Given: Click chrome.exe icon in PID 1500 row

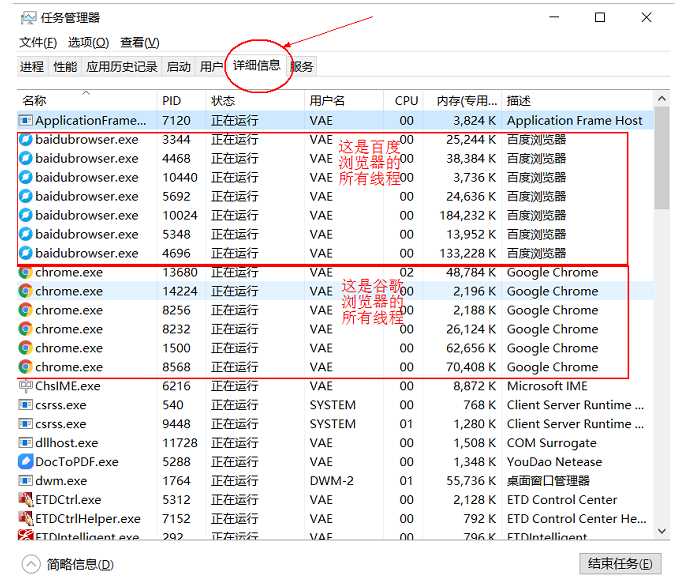Looking at the screenshot, I should click(26, 348).
